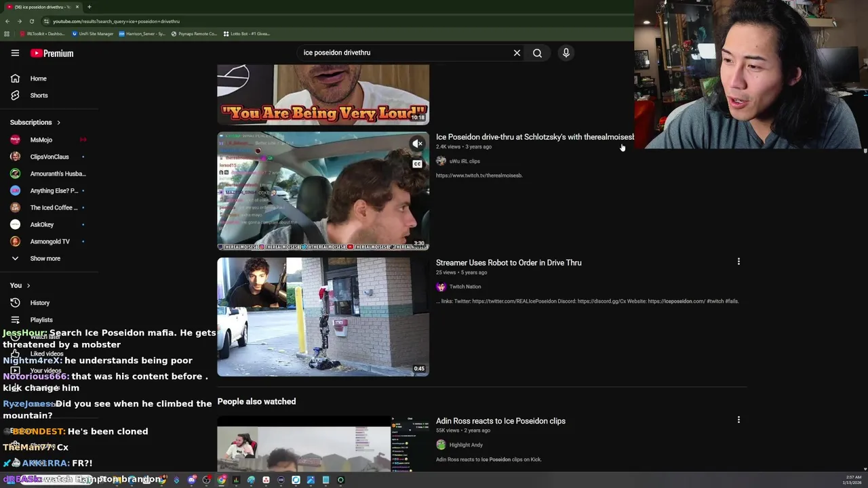Open the Lotto Bot bookmark

pos(247,34)
